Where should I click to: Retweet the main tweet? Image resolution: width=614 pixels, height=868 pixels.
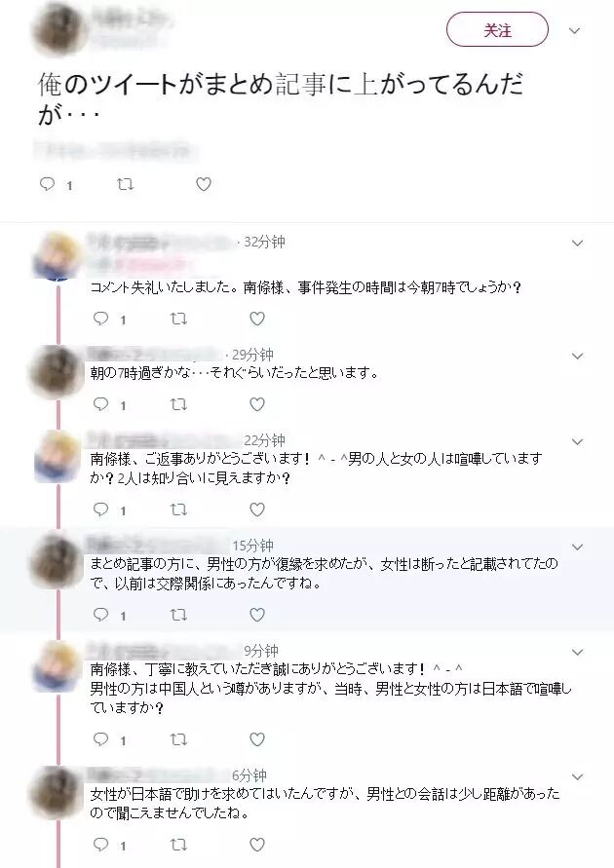(125, 184)
